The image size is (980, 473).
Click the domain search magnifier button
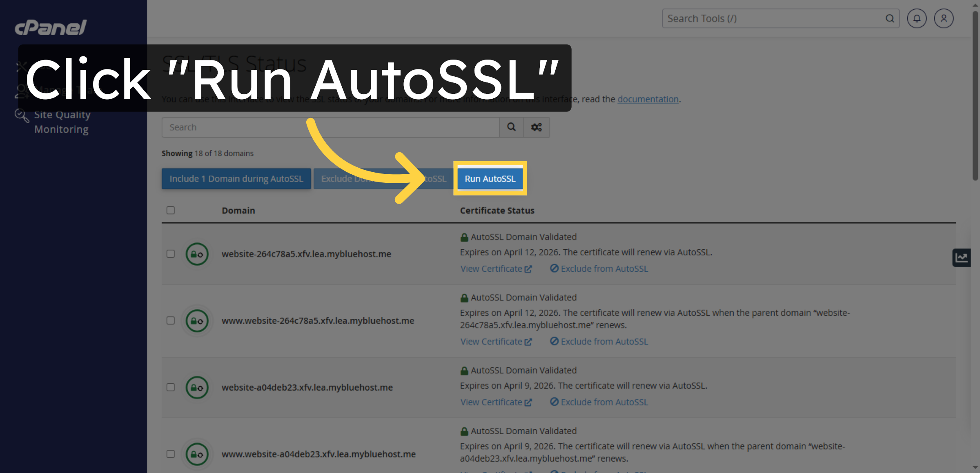pyautogui.click(x=511, y=127)
